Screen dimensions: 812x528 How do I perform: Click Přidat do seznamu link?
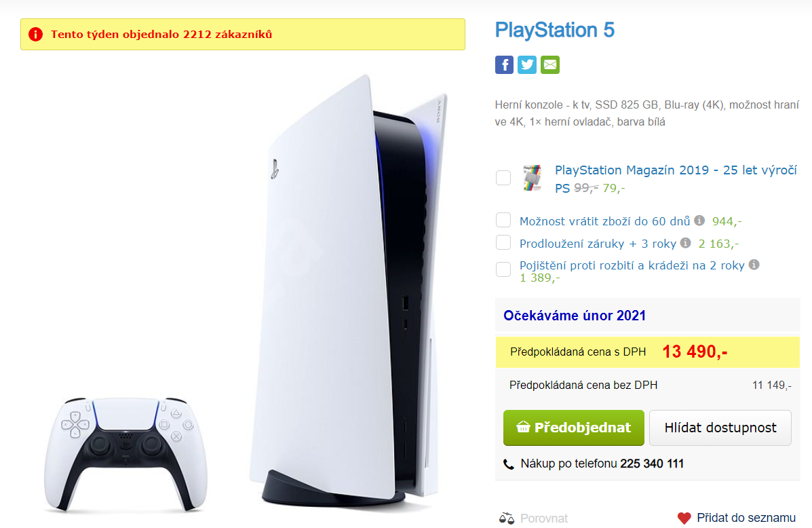(746, 518)
